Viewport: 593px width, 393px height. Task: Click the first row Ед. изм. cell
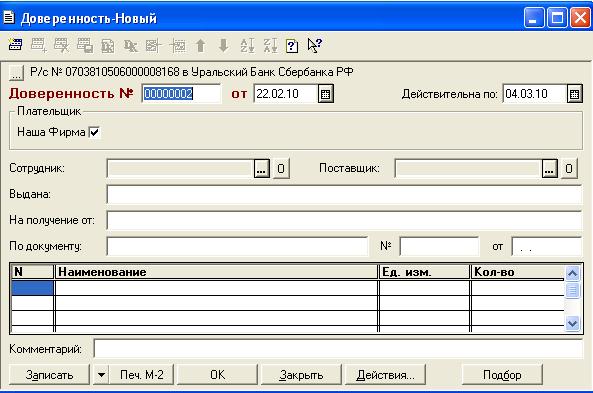(424, 288)
